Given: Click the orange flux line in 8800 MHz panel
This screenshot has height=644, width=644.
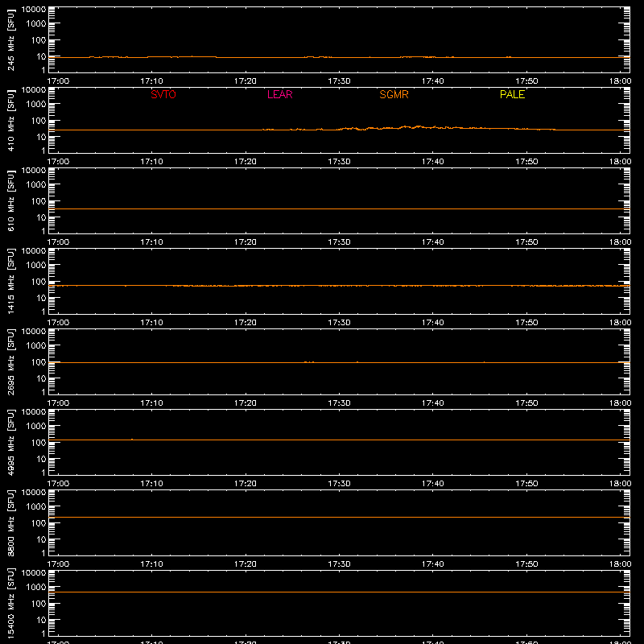Looking at the screenshot, I should pyautogui.click(x=339, y=518).
